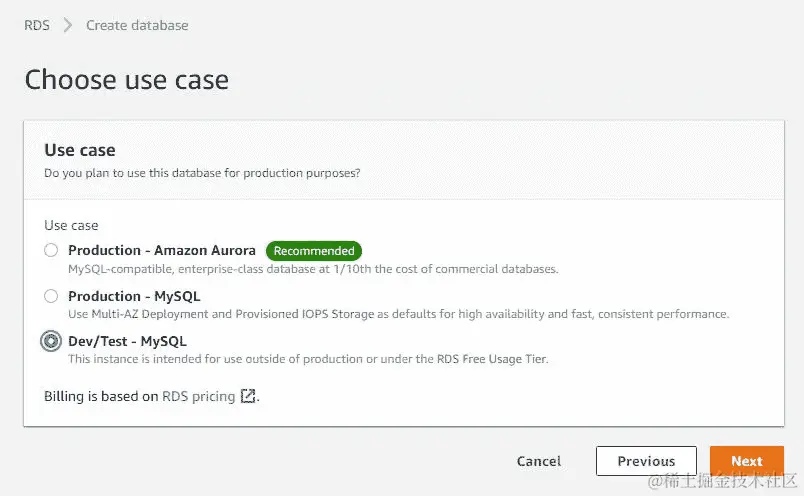The width and height of the screenshot is (804, 496).
Task: Click the RDS Free Usage Tier description
Action: point(308,359)
